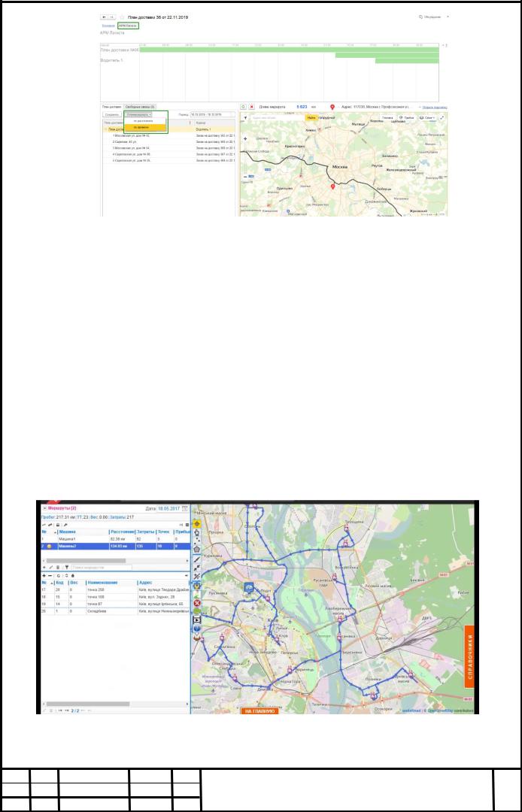Select the 'точка 108' row

click(116, 597)
